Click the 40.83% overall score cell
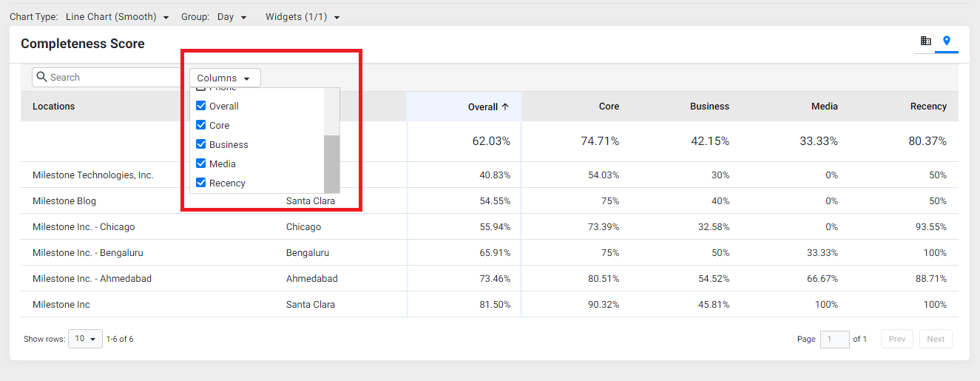The height and width of the screenshot is (381, 980). point(495,175)
